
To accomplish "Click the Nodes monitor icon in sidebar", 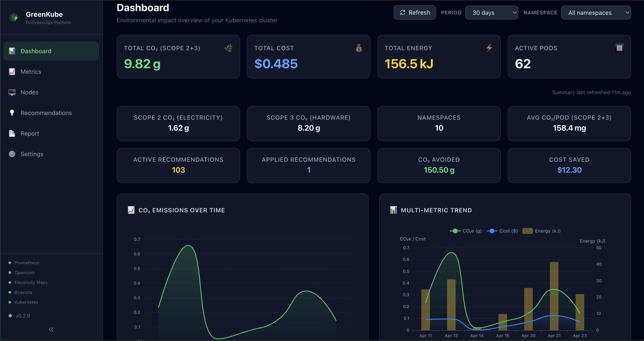I will pyautogui.click(x=12, y=92).
